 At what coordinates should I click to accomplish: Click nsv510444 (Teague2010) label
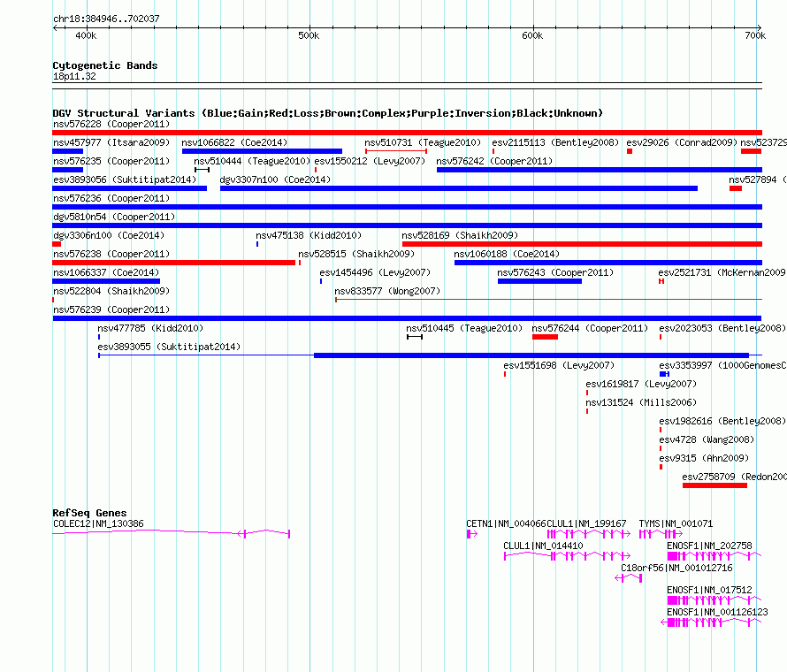(x=252, y=161)
